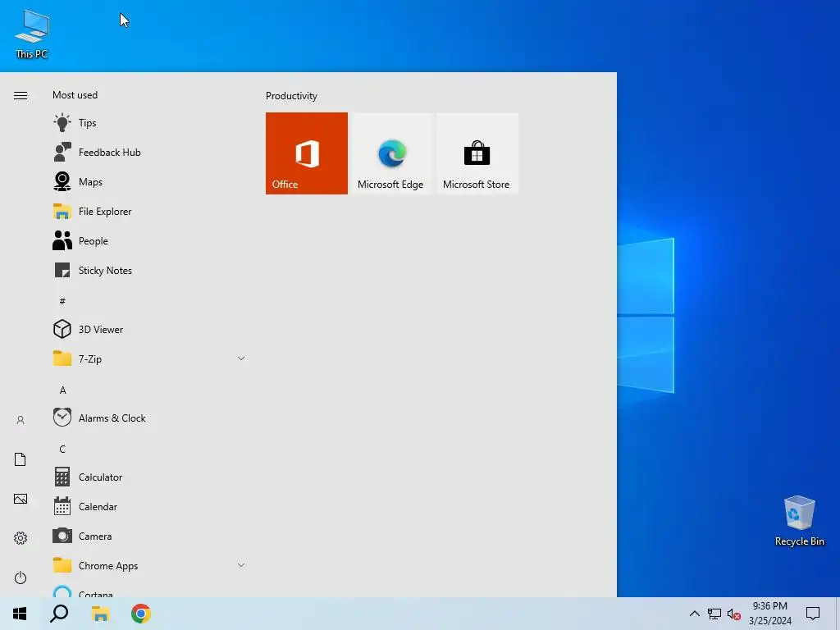
Task: Open File Explorer in the Start menu list
Action: coord(149,211)
